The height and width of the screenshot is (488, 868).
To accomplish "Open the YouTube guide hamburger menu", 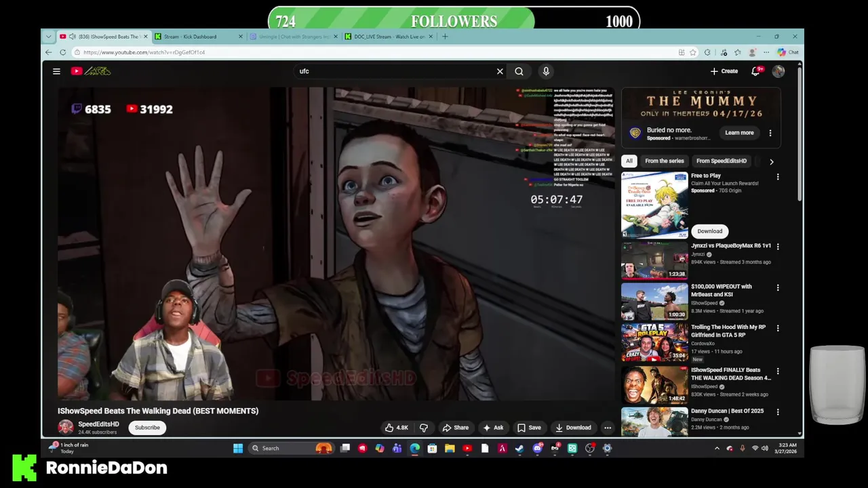I will [x=57, y=71].
